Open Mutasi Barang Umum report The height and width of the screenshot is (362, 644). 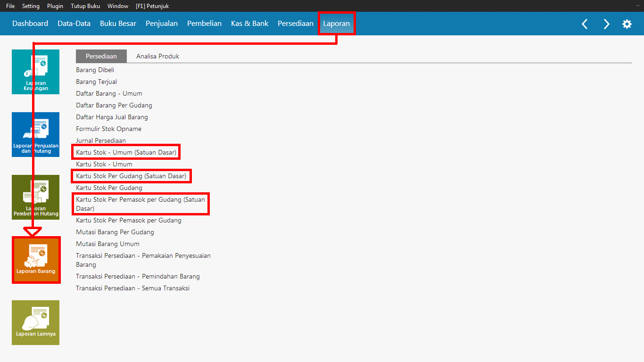tap(108, 244)
